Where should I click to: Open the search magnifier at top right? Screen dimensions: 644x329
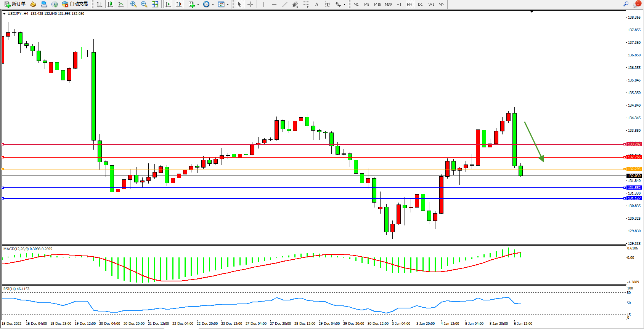pyautogui.click(x=626, y=4)
